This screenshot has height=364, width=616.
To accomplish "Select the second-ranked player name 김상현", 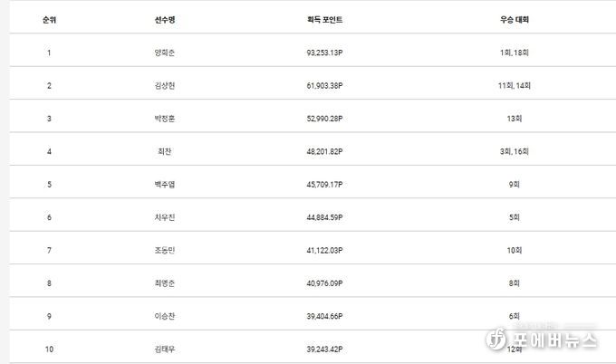I will tap(165, 86).
